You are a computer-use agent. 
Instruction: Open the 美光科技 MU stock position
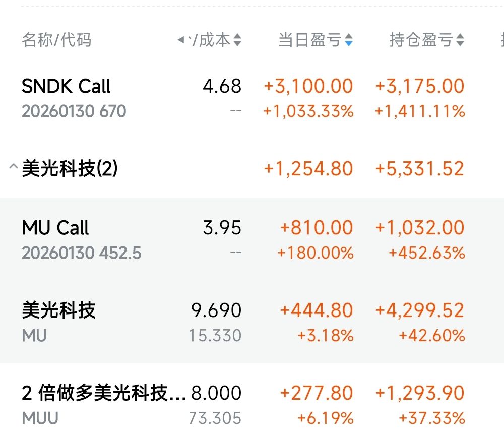tap(58, 310)
